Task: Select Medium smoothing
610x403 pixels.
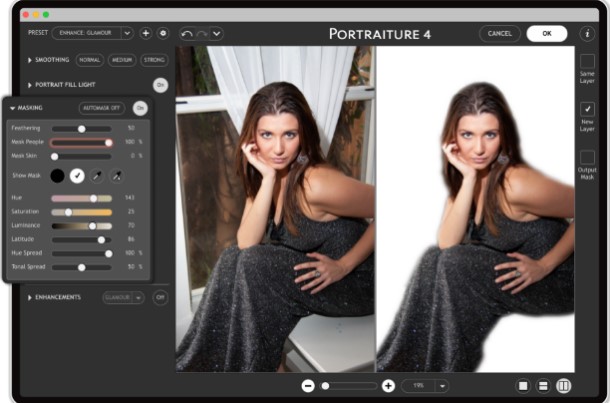Action: (122, 60)
